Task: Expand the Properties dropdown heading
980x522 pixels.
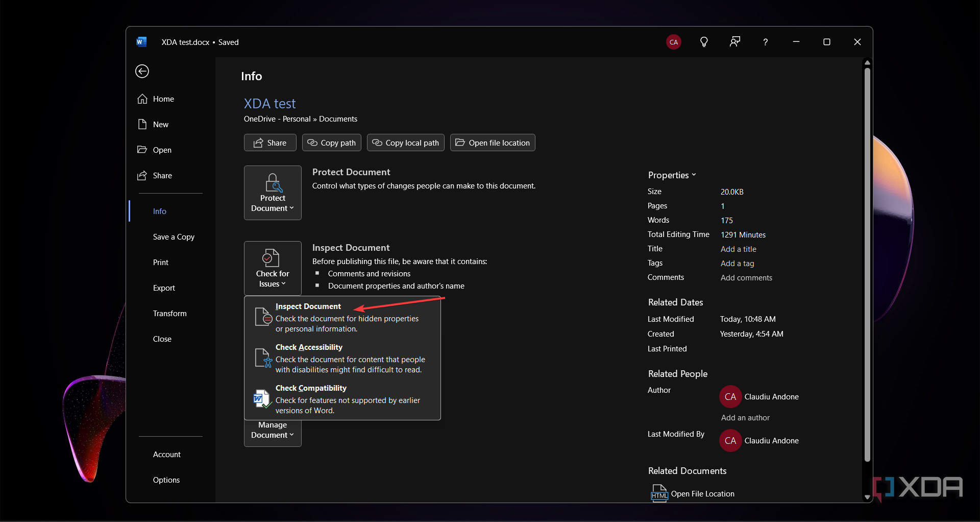Action: coord(672,175)
